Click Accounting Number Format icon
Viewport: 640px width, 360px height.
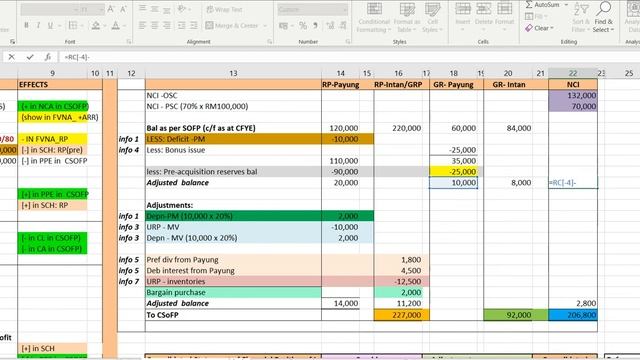click(x=283, y=25)
